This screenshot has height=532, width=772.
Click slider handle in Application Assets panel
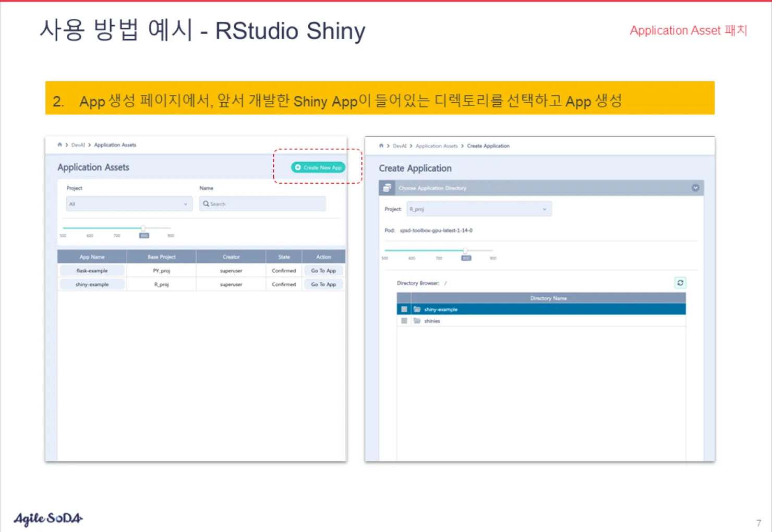point(143,228)
